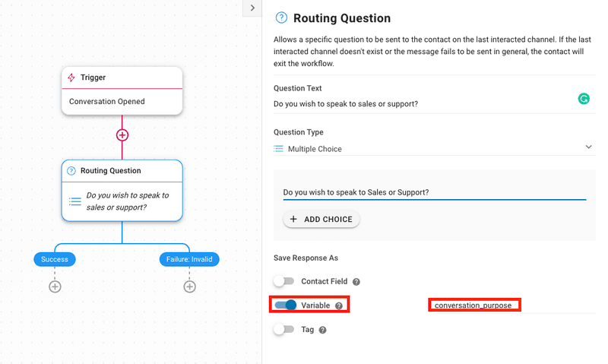The height and width of the screenshot is (364, 608).
Task: Click the Grammarly icon in Question Text
Action: click(x=584, y=99)
